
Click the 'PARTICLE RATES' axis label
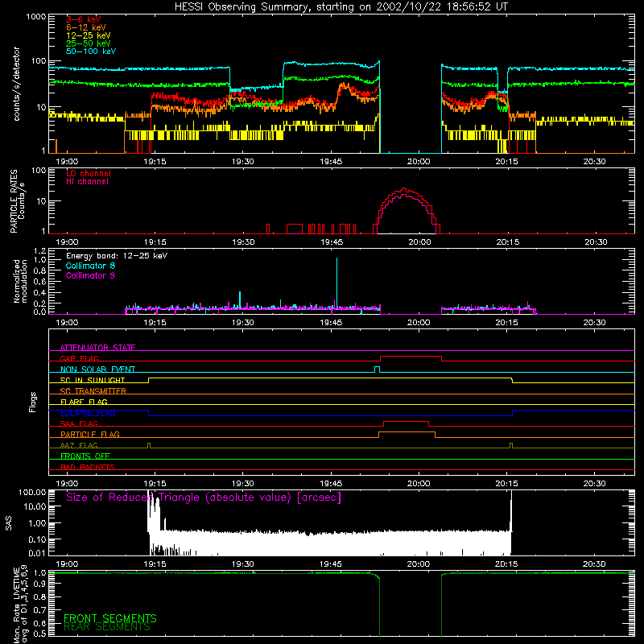(14, 201)
